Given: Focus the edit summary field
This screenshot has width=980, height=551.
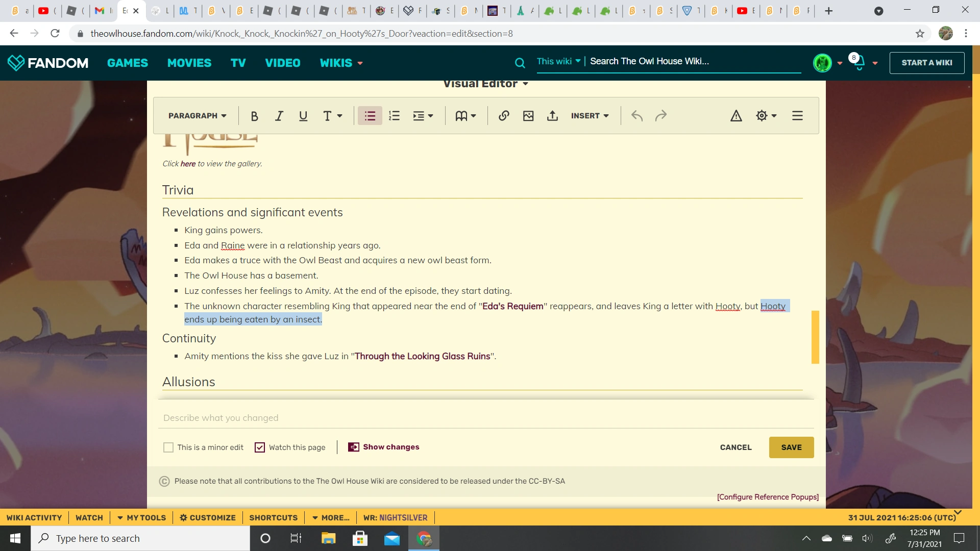Looking at the screenshot, I should click(485, 418).
